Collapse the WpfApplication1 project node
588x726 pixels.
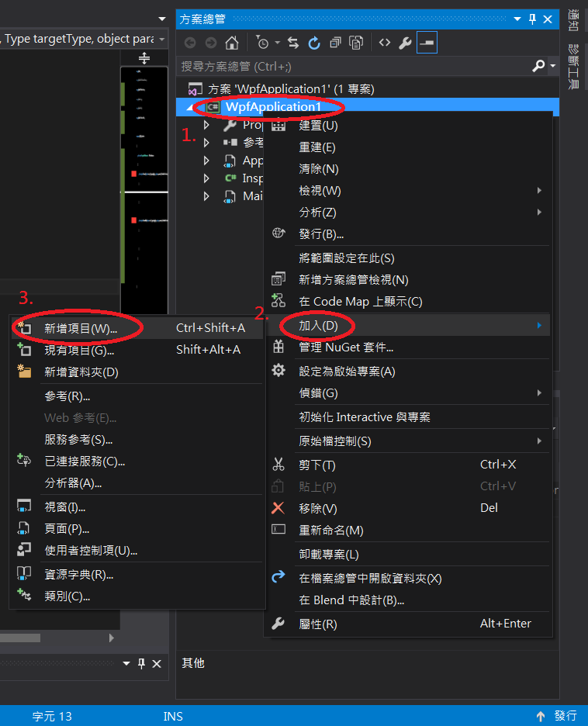[x=190, y=107]
